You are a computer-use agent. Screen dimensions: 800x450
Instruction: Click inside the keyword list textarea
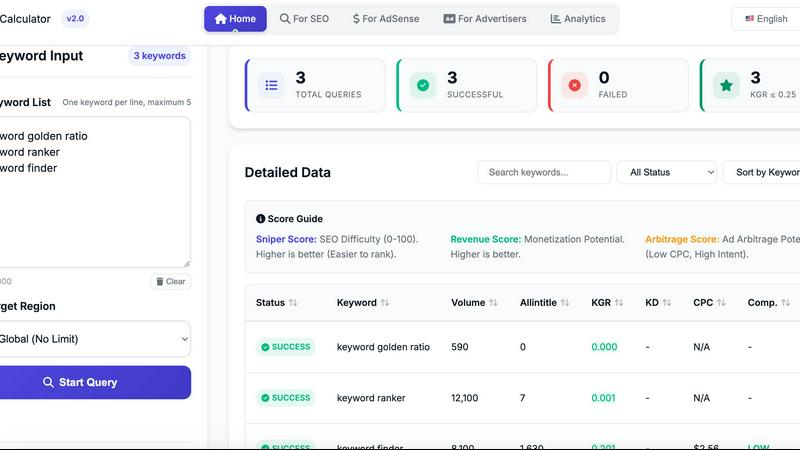point(94,192)
